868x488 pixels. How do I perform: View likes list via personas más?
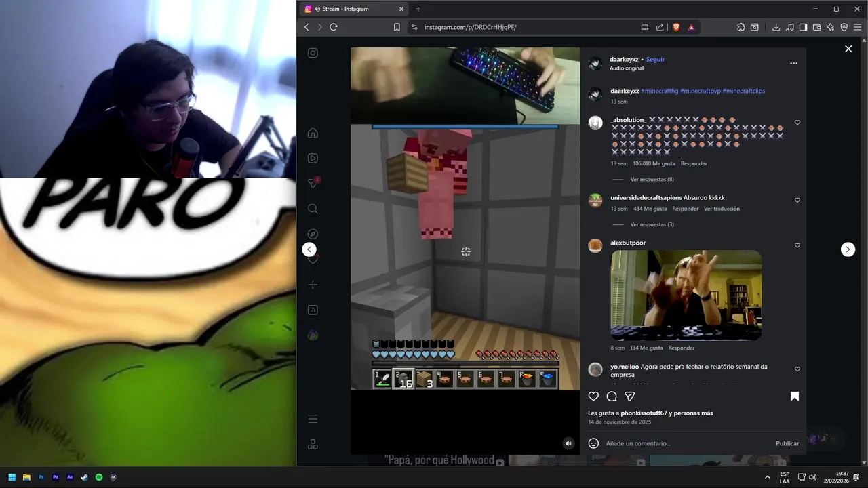point(693,413)
